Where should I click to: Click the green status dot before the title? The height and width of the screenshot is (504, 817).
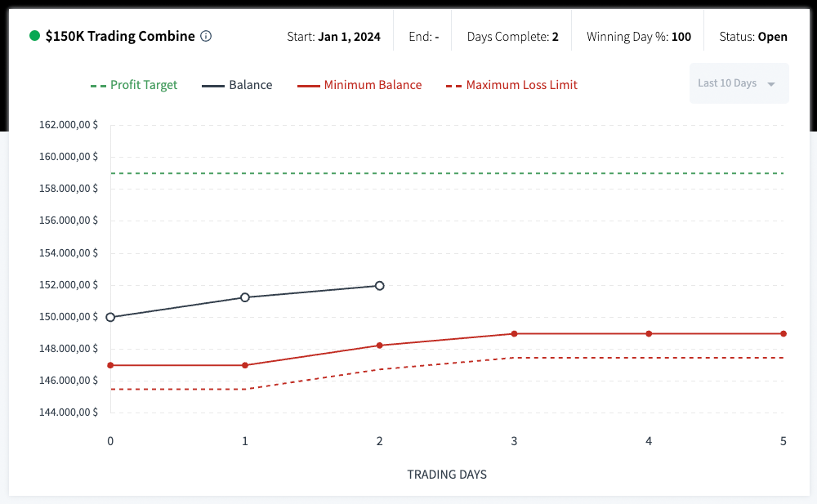[x=34, y=36]
